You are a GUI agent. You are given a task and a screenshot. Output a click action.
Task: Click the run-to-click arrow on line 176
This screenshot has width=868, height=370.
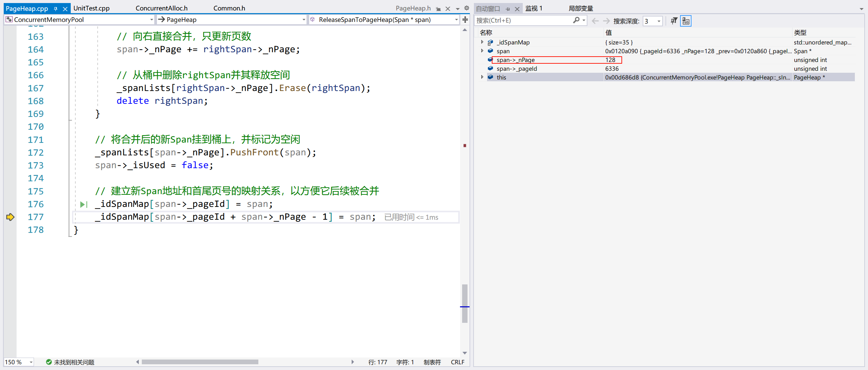click(x=83, y=204)
